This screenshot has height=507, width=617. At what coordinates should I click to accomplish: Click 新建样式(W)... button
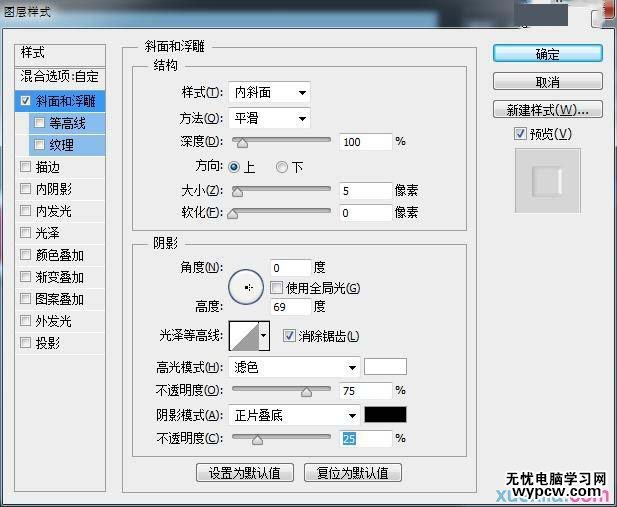pos(547,110)
